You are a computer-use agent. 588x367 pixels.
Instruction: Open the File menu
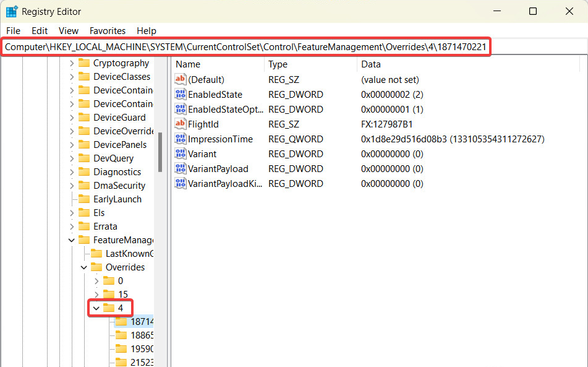click(13, 31)
